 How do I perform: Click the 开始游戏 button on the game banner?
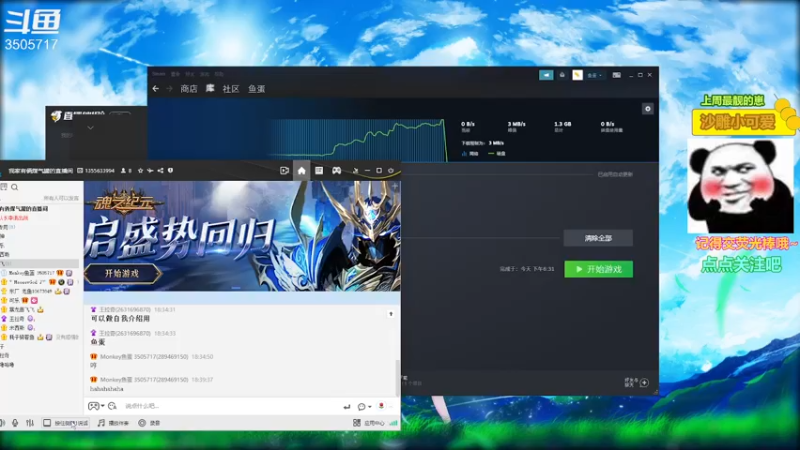pos(122,273)
